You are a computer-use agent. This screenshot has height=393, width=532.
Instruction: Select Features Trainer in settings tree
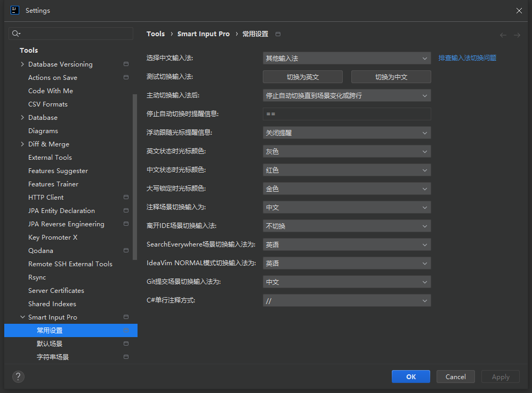[53, 184]
